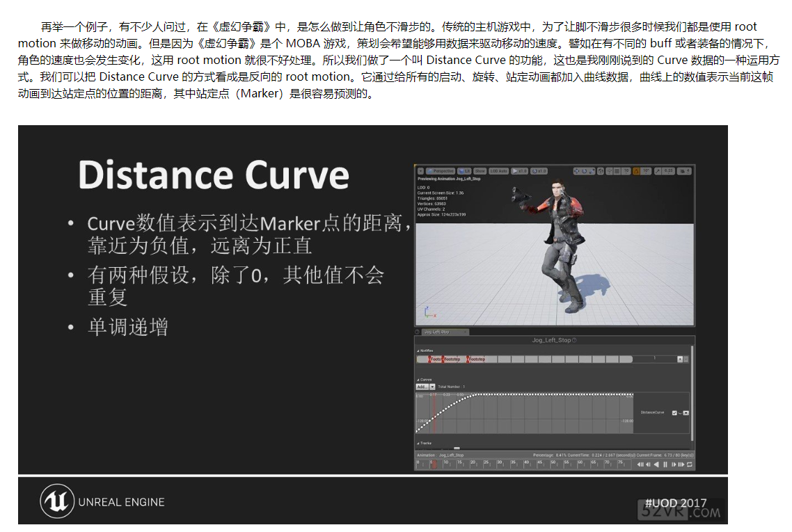Image resolution: width=792 pixels, height=532 pixels.
Task: Select the scale gizmo tool
Action: (x=592, y=171)
